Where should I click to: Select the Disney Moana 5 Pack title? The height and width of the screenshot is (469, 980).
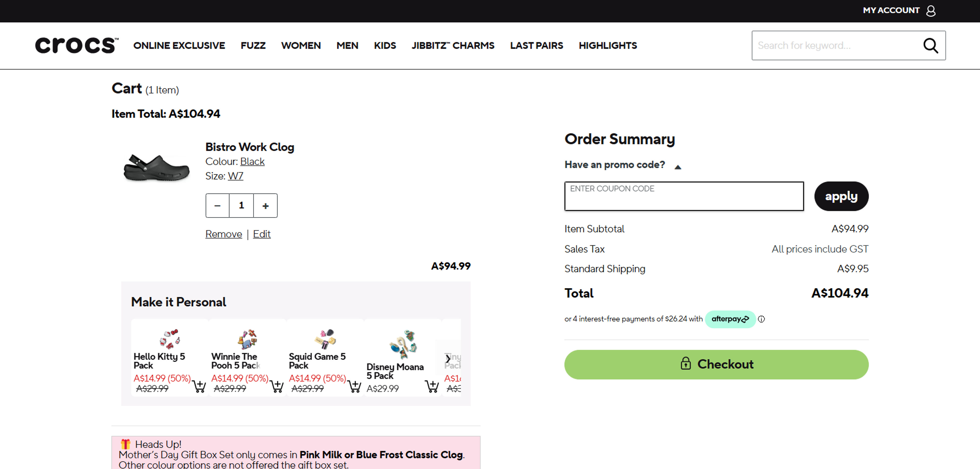click(x=395, y=371)
